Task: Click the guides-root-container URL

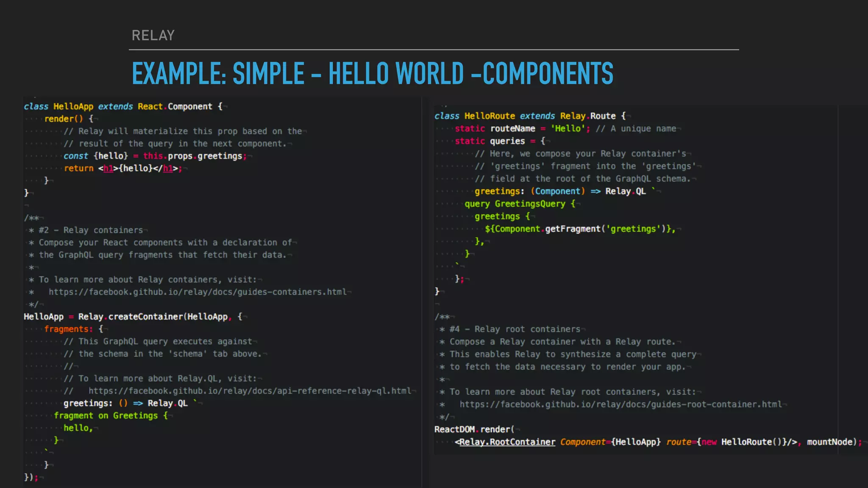Action: (x=620, y=404)
